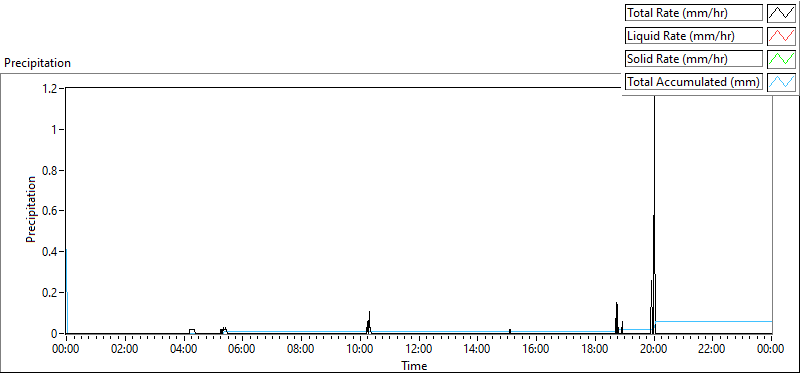This screenshot has width=800, height=373.
Task: Click the first 00:00 label on the time axis
Action: 66,350
